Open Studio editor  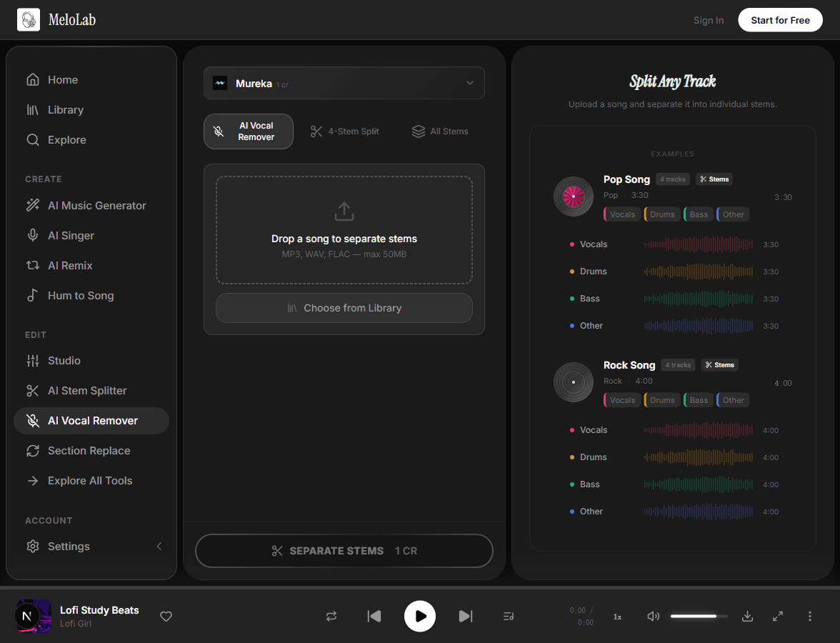pyautogui.click(x=91, y=361)
